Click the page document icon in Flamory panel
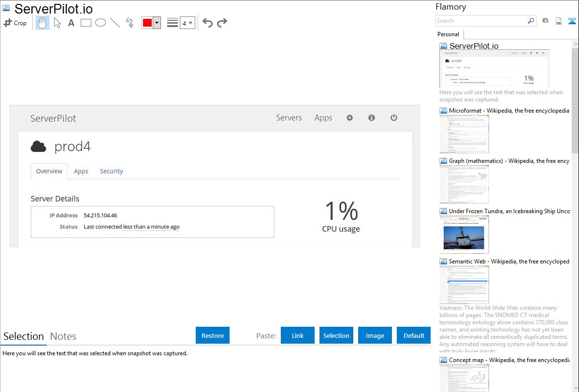This screenshot has height=392, width=579. point(559,21)
